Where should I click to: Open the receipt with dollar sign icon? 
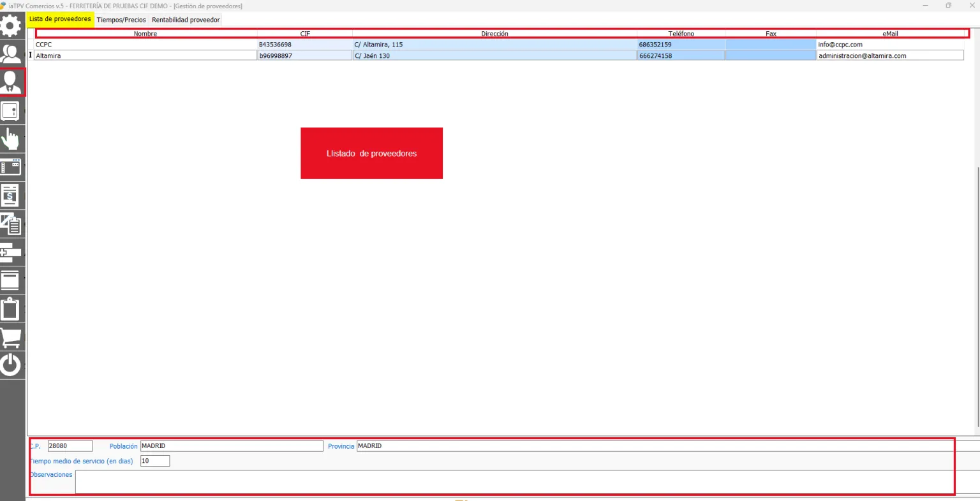pyautogui.click(x=11, y=196)
